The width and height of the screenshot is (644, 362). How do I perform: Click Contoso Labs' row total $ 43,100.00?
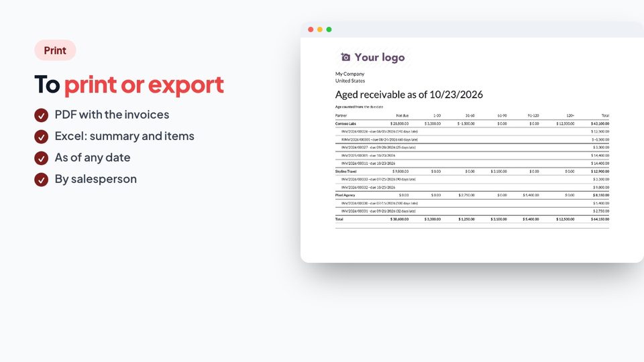pos(600,123)
